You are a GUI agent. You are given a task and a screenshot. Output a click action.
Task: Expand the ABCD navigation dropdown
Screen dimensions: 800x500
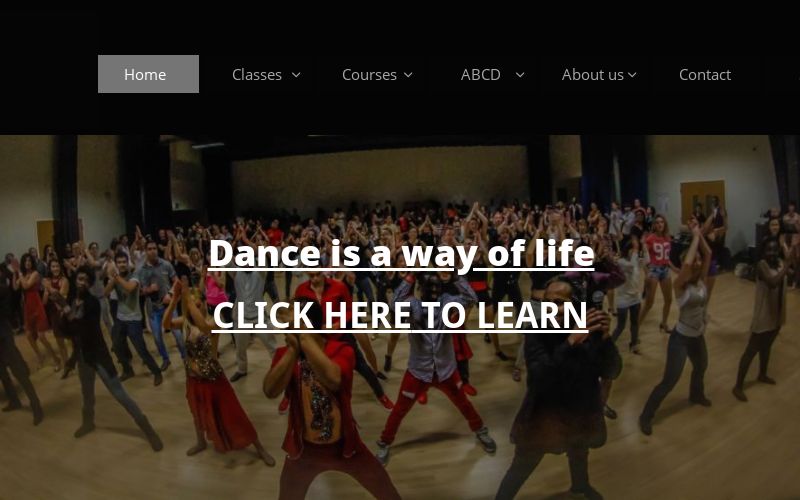[x=492, y=74]
